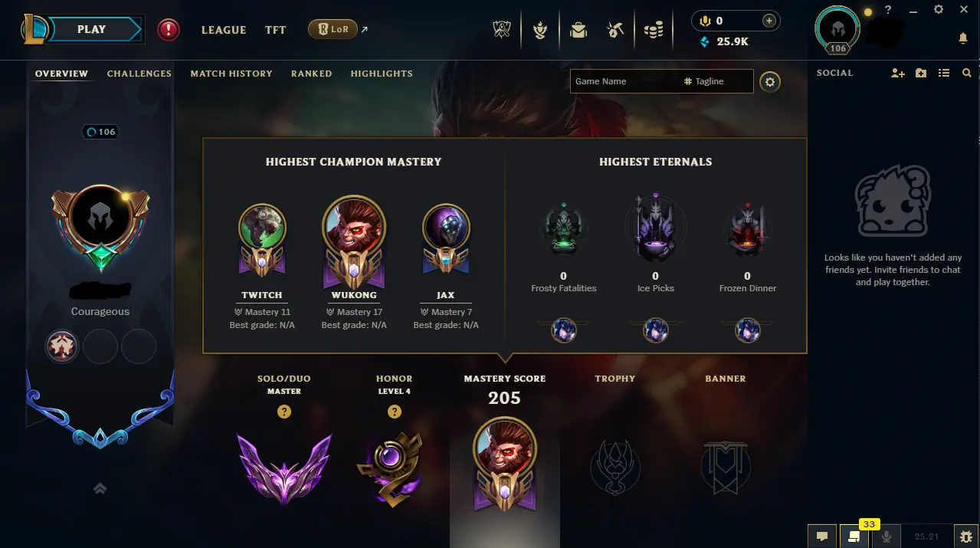Open the Collection backpack icon
This screenshot has width=980, height=548.
[x=578, y=30]
